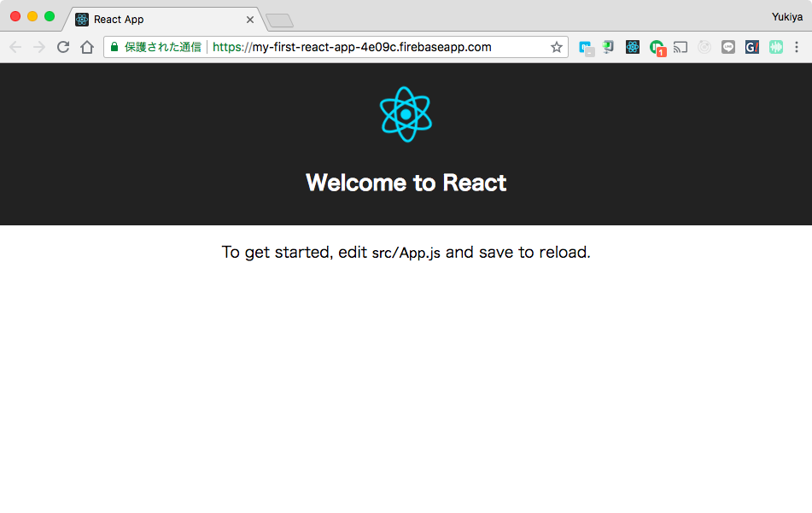
Task: Close the React App tab
Action: (250, 20)
